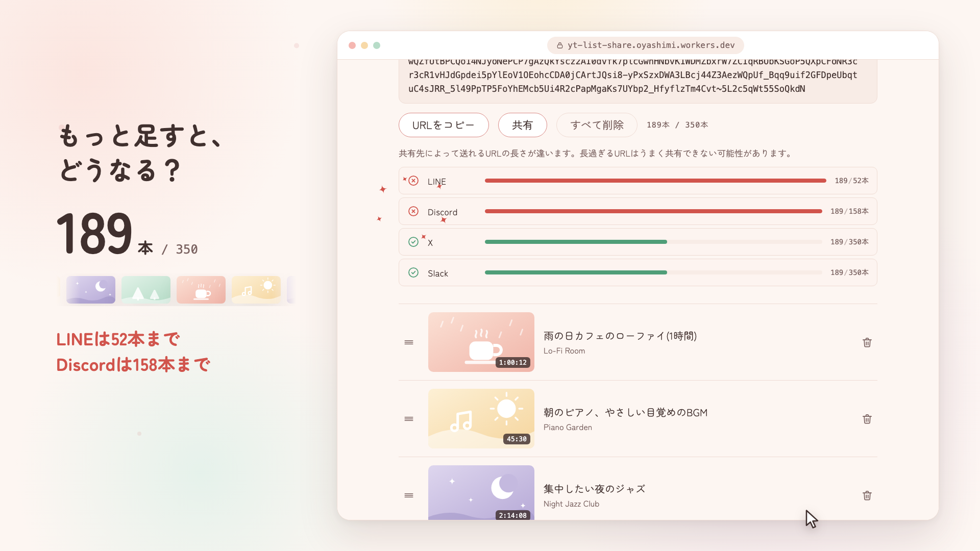Select the generated share URL text box
The height and width of the screenshot is (551, 980).
tap(638, 81)
